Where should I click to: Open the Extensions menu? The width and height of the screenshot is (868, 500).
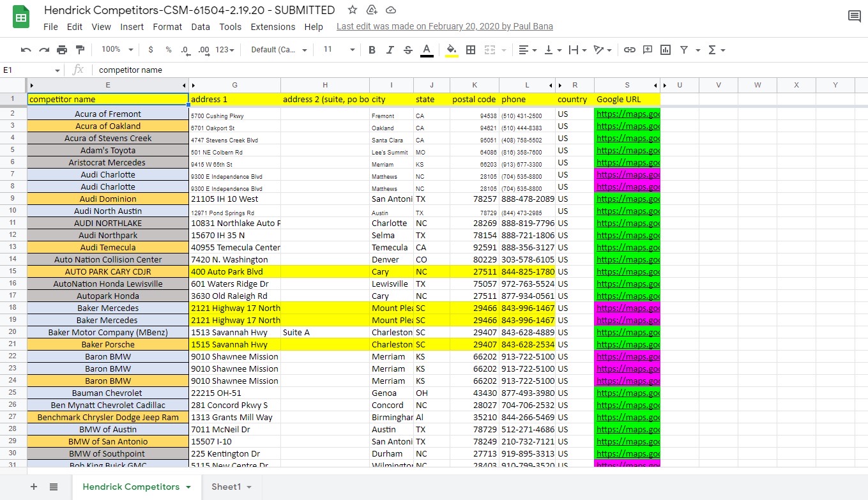(x=273, y=27)
